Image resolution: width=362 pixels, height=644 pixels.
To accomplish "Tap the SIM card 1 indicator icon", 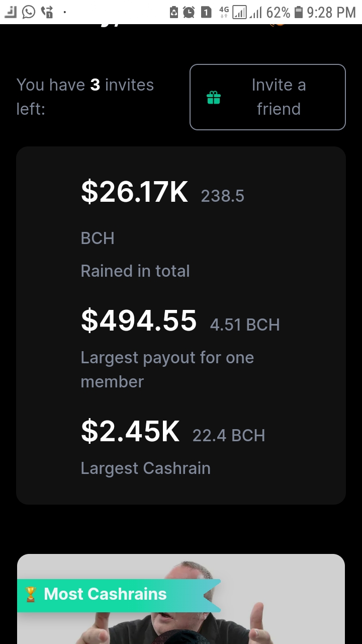I will coord(206,12).
